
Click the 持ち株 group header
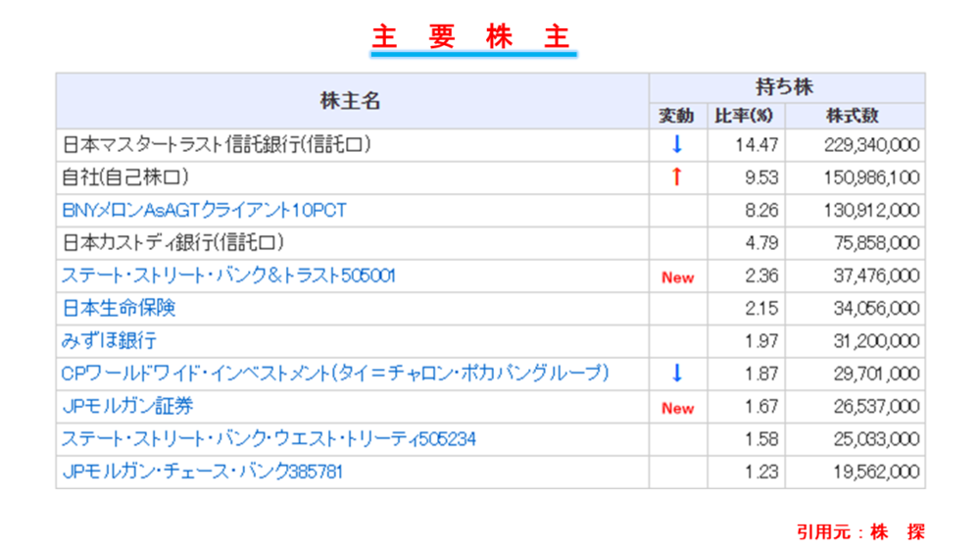coord(785,87)
